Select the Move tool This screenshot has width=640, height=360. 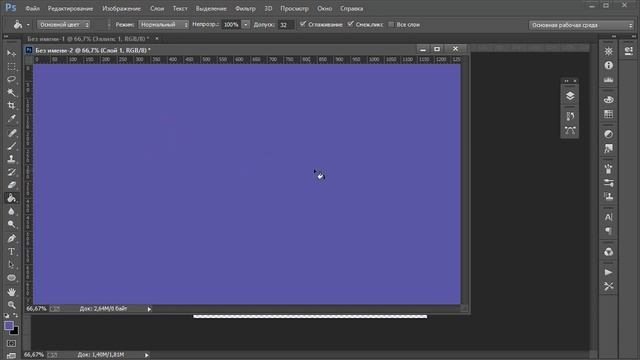11,53
